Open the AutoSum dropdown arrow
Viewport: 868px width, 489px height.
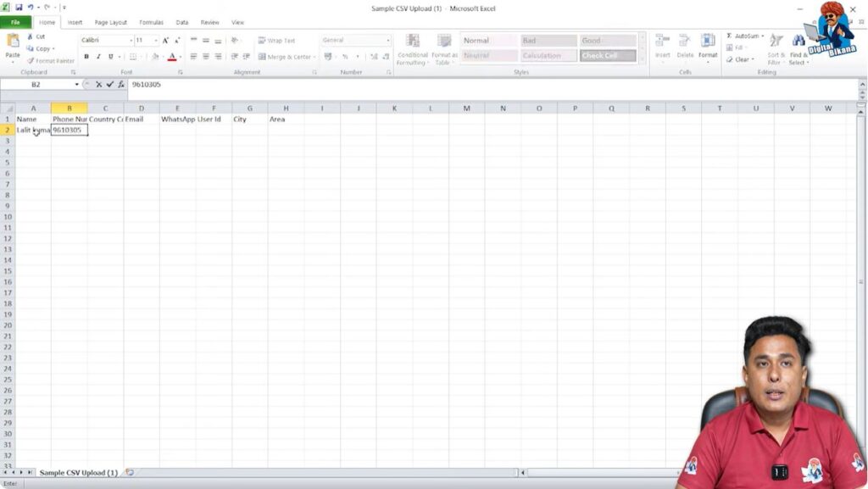click(x=763, y=36)
